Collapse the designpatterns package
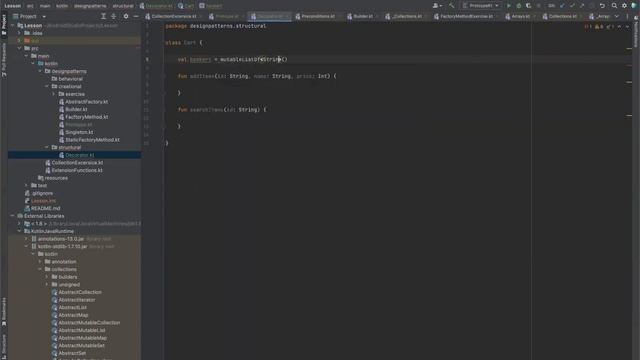 click(x=40, y=71)
